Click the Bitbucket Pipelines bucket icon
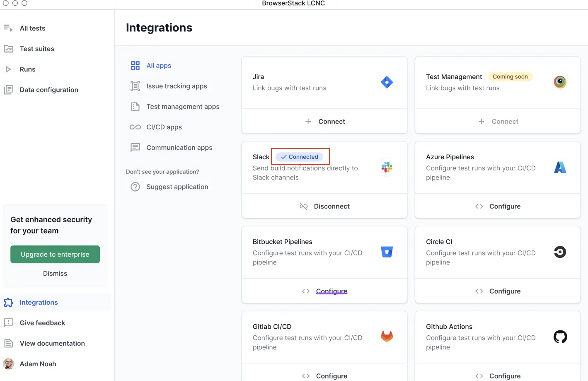588x381 pixels. click(x=387, y=252)
